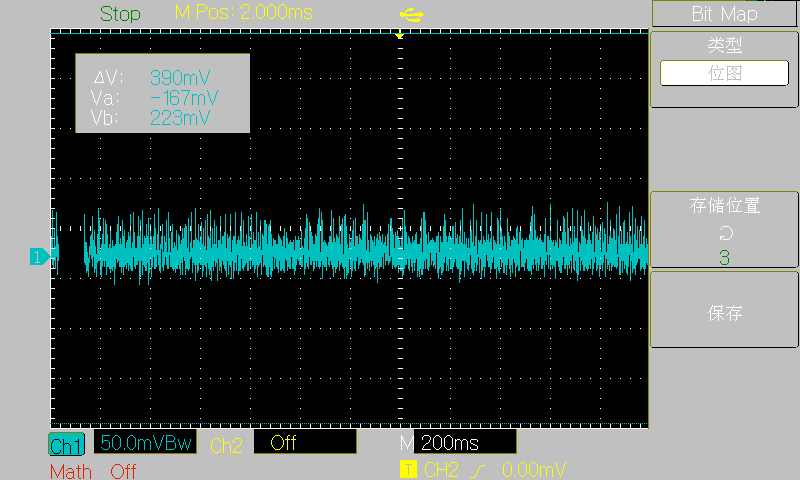Image resolution: width=800 pixels, height=480 pixels.
Task: Click the M 200ms timebase readout
Action: [458, 442]
